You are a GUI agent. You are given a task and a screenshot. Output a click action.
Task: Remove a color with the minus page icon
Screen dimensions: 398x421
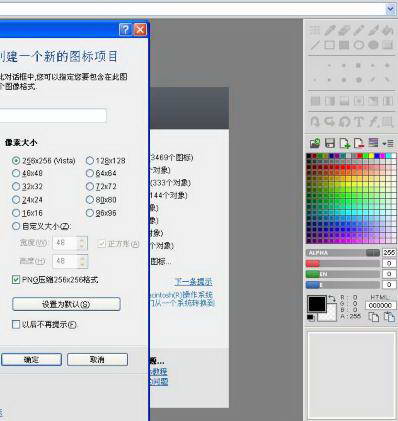point(359,143)
